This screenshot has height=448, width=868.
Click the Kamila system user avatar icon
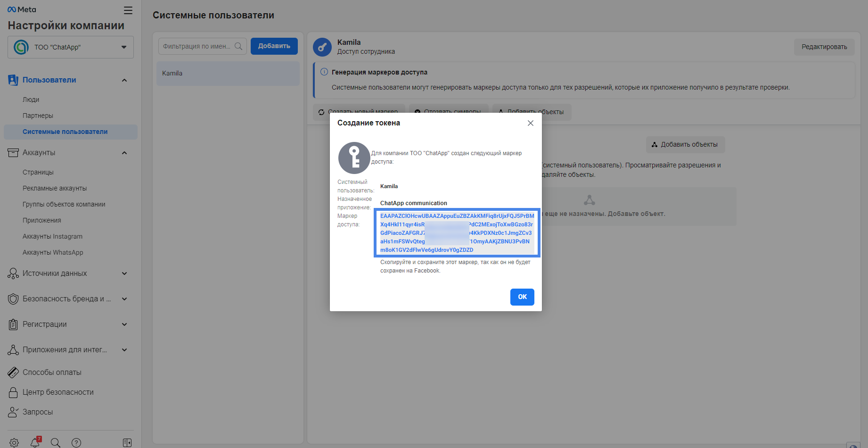point(322,47)
